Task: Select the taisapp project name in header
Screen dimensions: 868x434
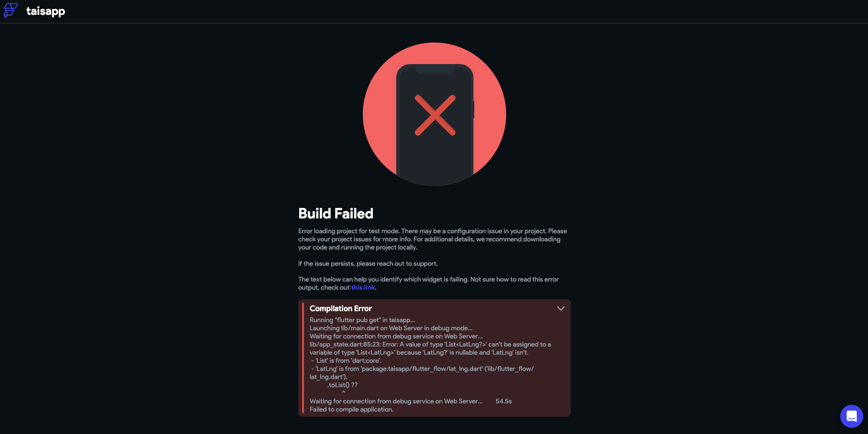Action: point(45,11)
